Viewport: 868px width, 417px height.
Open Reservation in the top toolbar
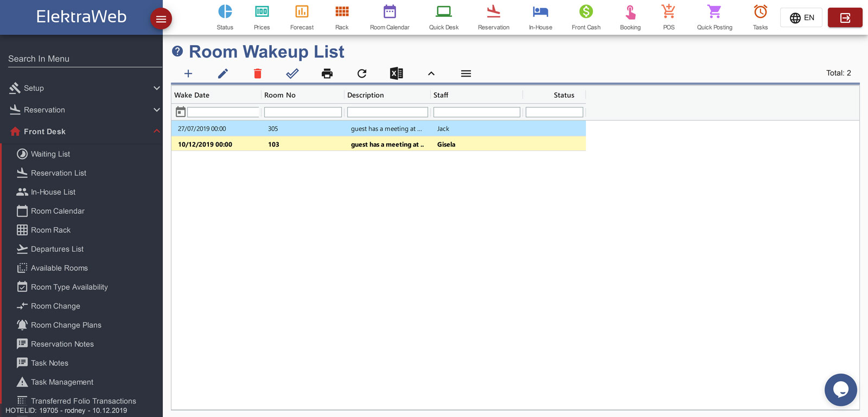click(494, 17)
